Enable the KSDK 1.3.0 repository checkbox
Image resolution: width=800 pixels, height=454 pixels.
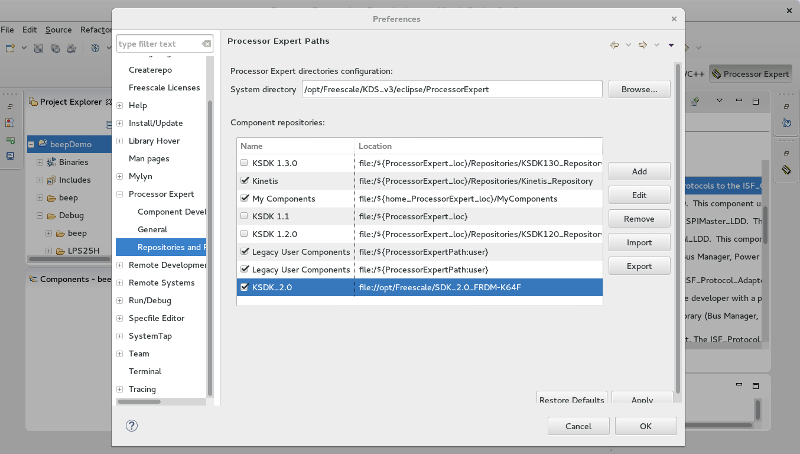[244, 162]
